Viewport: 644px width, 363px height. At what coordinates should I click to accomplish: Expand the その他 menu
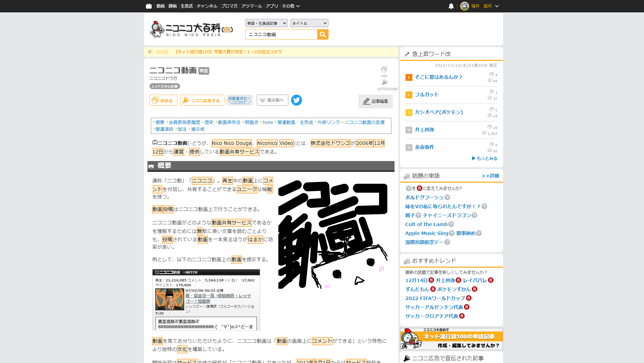tap(291, 6)
